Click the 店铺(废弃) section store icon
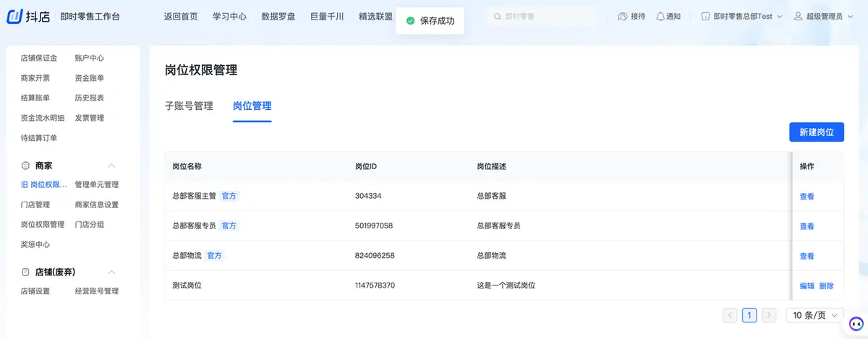Image resolution: width=868 pixels, height=339 pixels. pos(25,273)
